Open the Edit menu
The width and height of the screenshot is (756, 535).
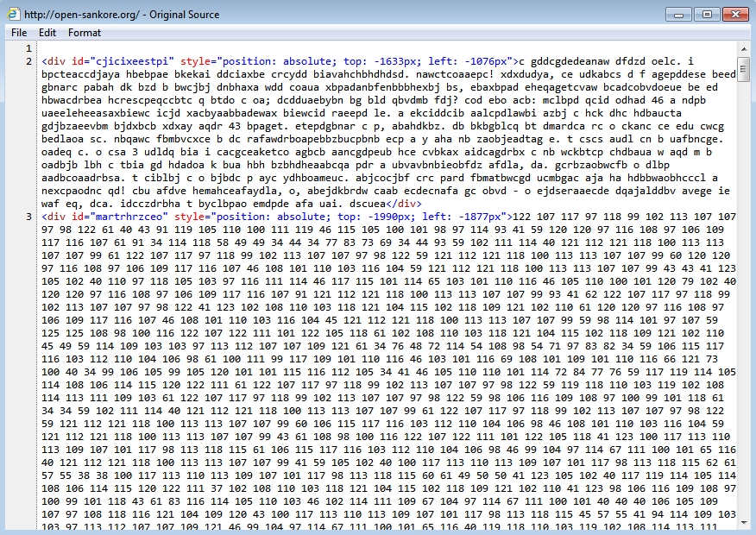point(47,33)
